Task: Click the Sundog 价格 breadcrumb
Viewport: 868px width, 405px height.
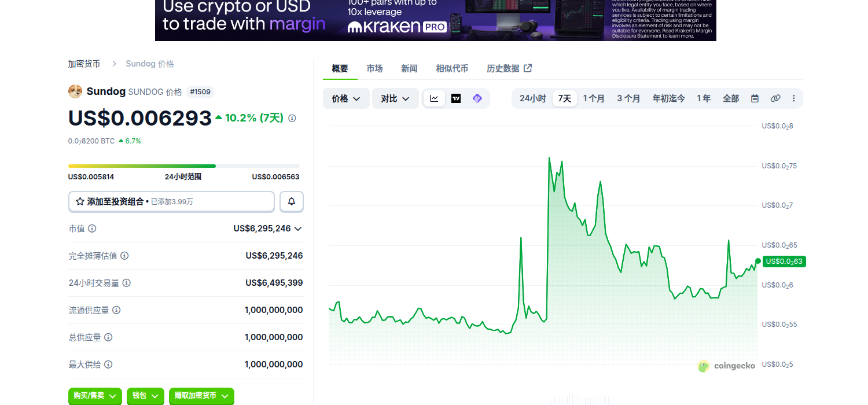Action: tap(150, 64)
